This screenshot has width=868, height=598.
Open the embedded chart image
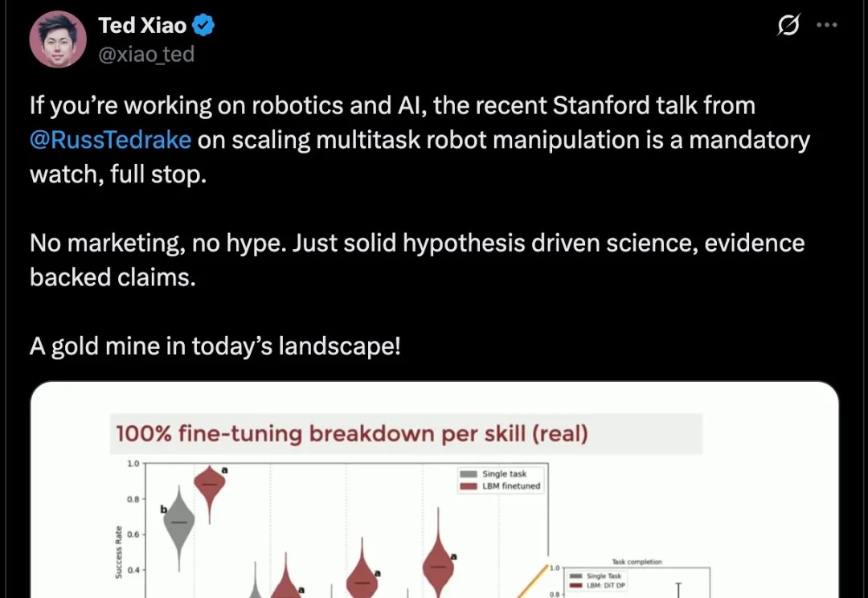(435, 490)
